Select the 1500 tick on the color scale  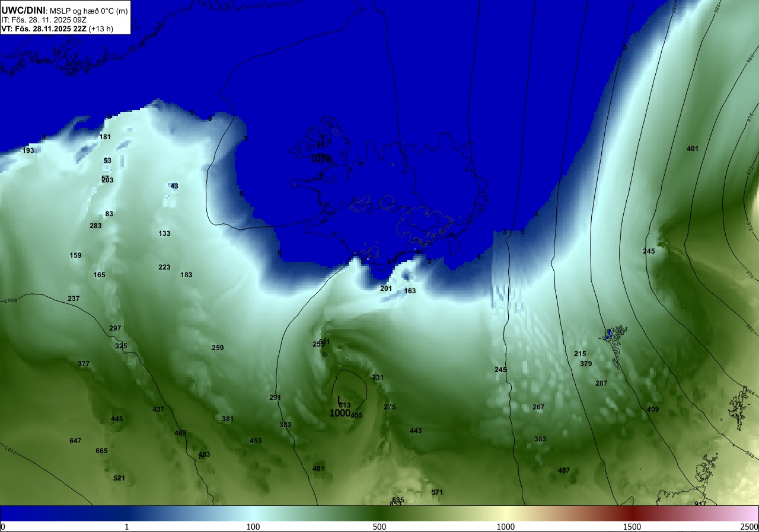click(632, 527)
